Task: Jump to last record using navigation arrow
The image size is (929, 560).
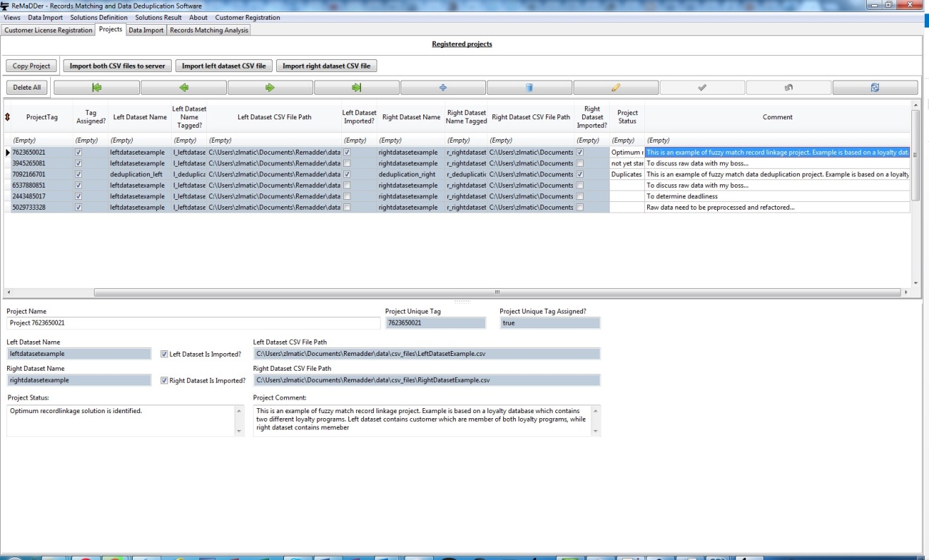Action: (x=357, y=88)
